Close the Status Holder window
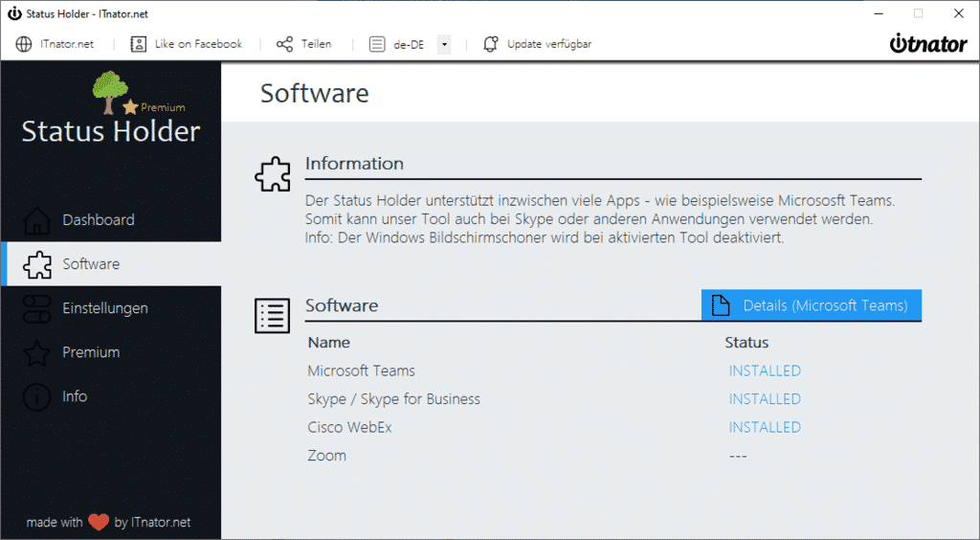The height and width of the screenshot is (540, 980). coord(959,13)
